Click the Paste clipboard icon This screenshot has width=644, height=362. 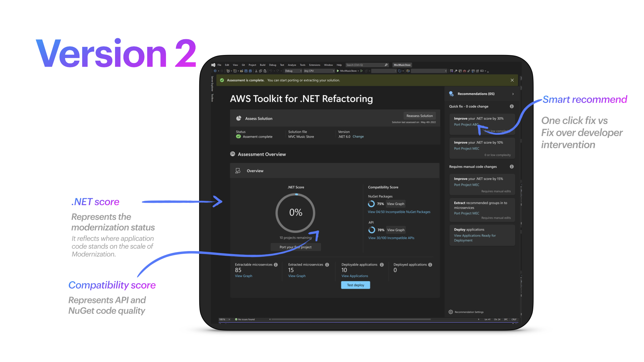(265, 71)
